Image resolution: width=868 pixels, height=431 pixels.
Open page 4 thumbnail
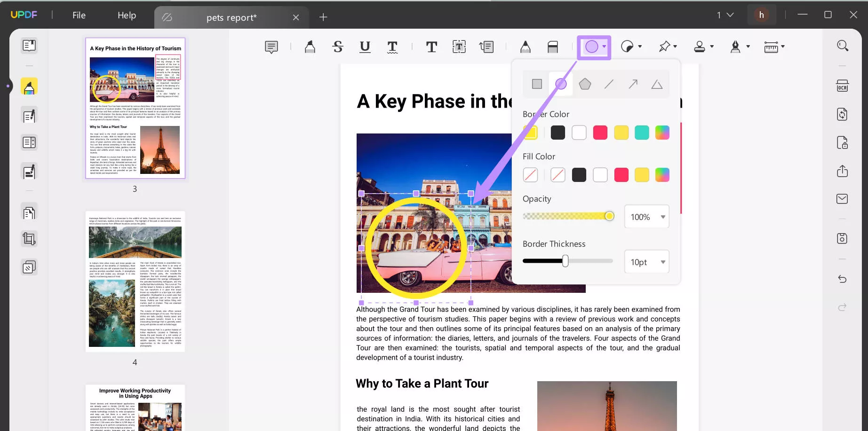coord(135,282)
